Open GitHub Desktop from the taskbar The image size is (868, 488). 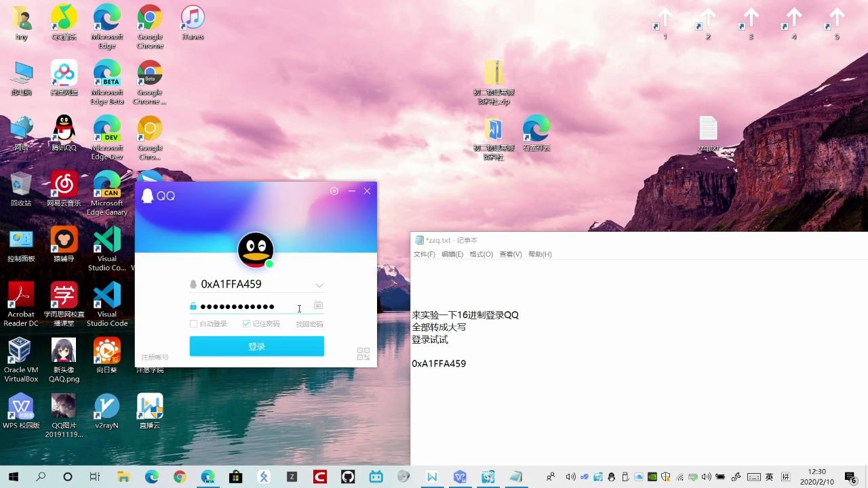coord(347,476)
